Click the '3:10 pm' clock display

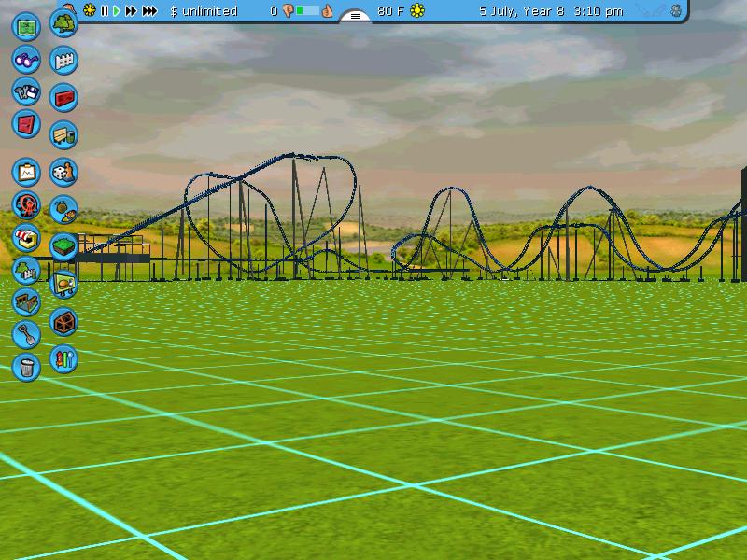coord(599,11)
